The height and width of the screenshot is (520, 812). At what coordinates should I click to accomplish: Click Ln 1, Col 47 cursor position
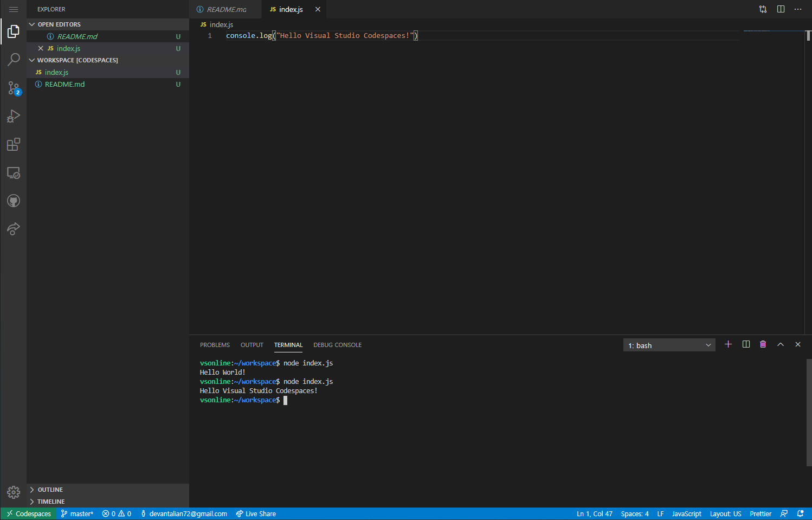[x=595, y=513]
